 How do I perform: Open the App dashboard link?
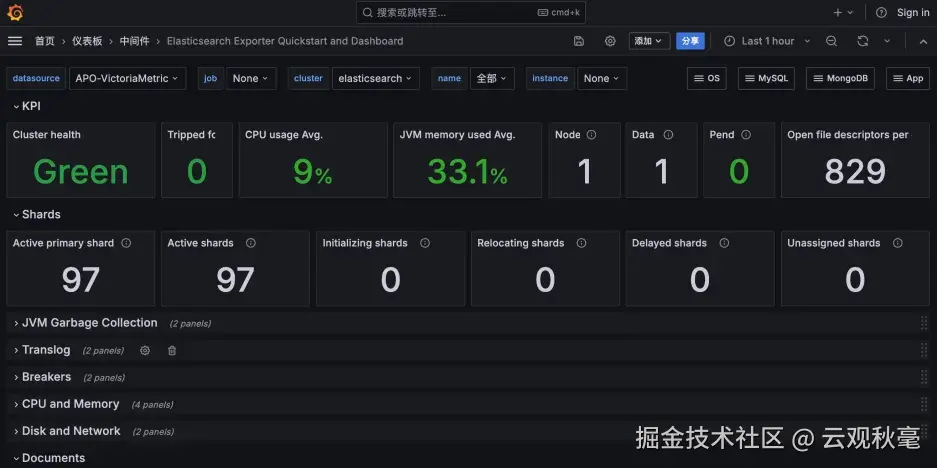click(x=908, y=78)
